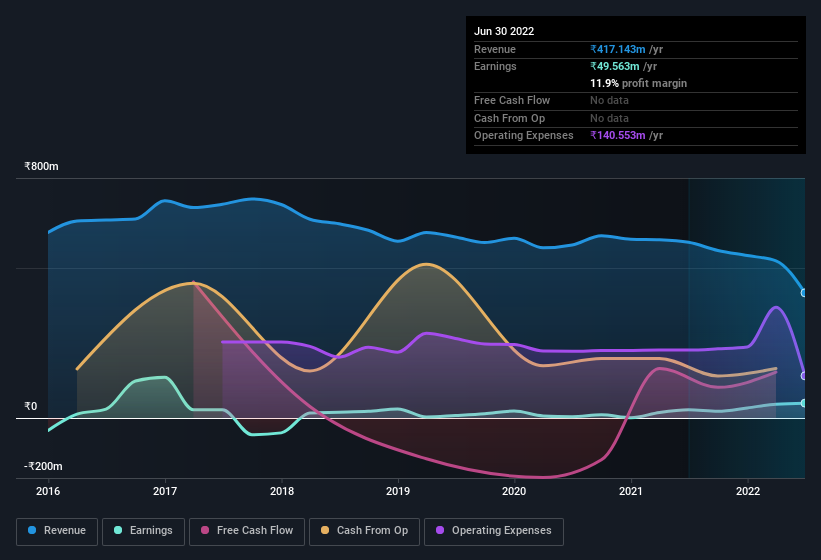The image size is (821, 560).
Task: Click the Cash From Op tooltip row label
Action: (x=509, y=118)
